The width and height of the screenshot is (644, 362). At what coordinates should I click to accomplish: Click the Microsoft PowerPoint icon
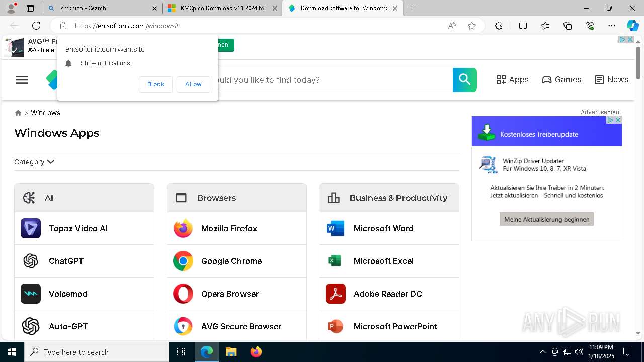click(336, 326)
